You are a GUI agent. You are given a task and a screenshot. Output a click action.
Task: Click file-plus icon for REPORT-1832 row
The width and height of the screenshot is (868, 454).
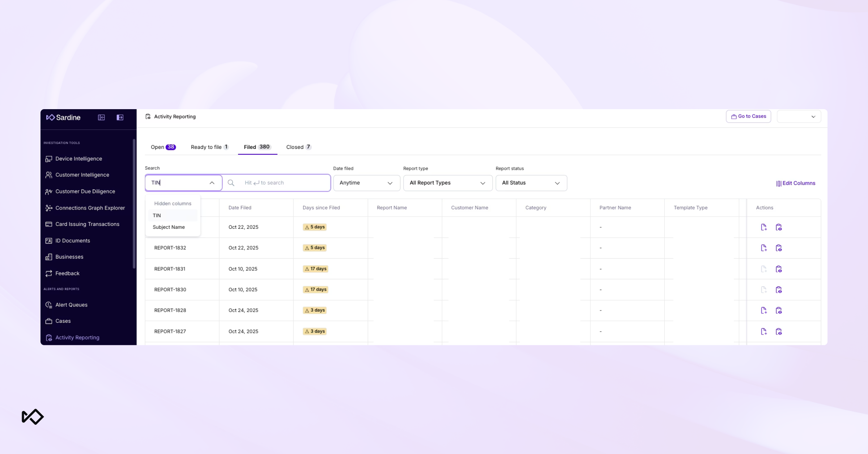click(x=763, y=248)
